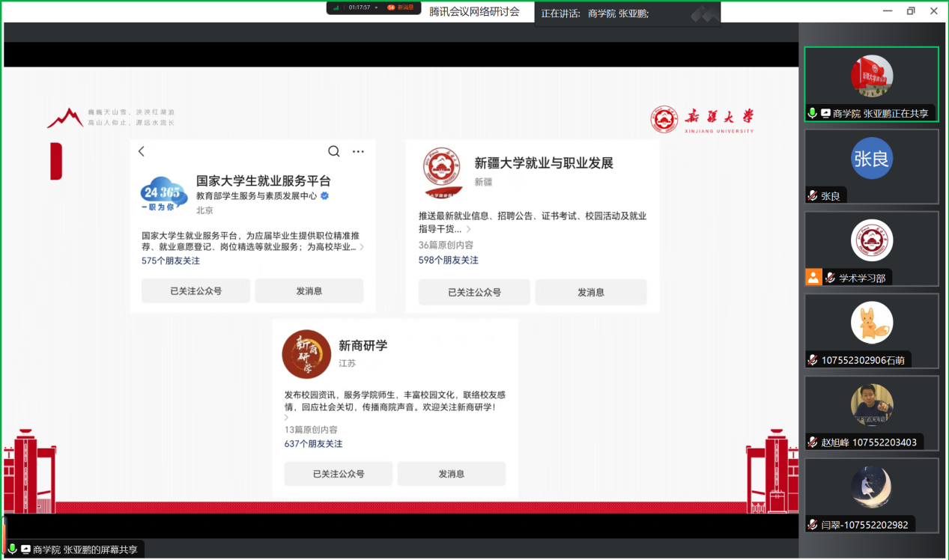Click the muted microphone icon for 赵旭峰

click(812, 442)
